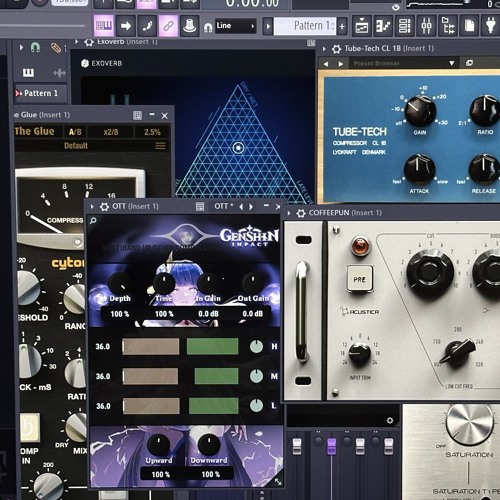Toggle the red power lamp on COFFEEPUN
500x500 pixels.
click(x=360, y=246)
